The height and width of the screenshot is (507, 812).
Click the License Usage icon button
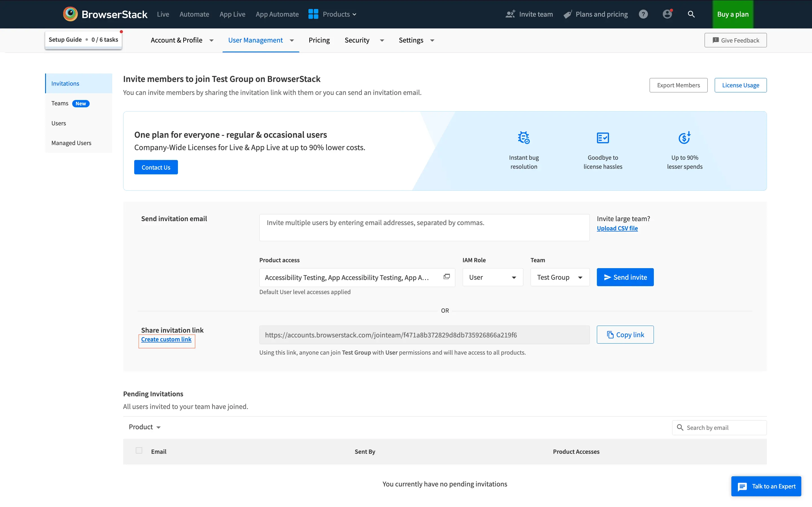pyautogui.click(x=740, y=85)
